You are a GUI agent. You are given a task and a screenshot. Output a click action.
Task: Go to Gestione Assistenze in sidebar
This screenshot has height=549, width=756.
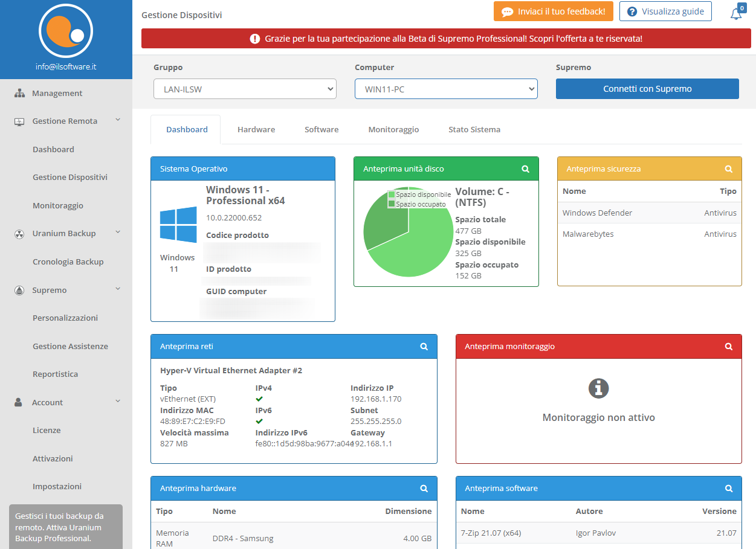click(x=70, y=347)
